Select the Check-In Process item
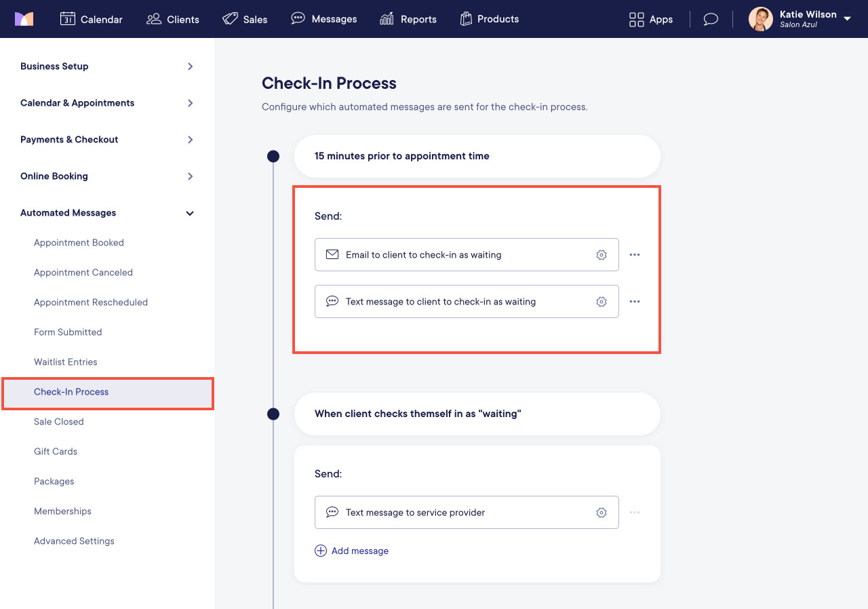 click(x=107, y=392)
